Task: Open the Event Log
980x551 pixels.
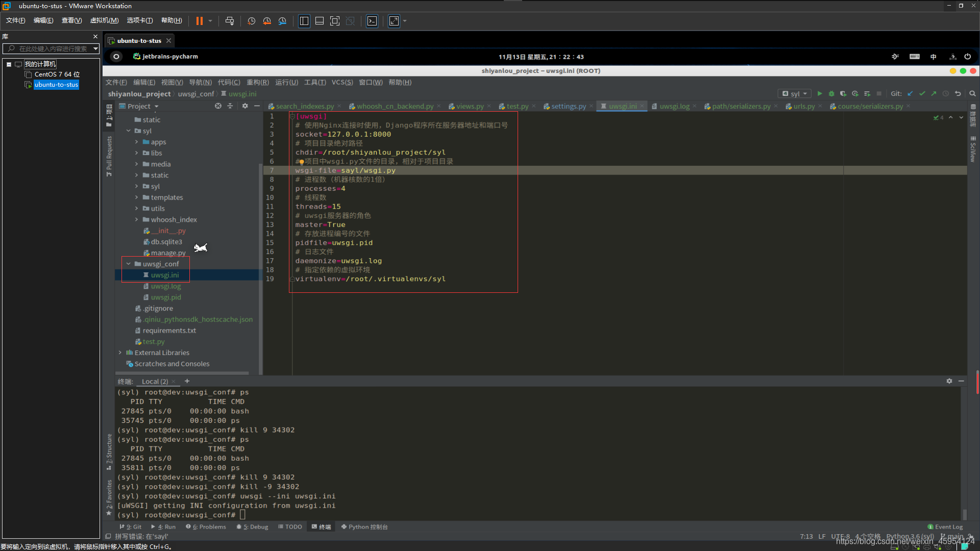Action: click(x=945, y=527)
